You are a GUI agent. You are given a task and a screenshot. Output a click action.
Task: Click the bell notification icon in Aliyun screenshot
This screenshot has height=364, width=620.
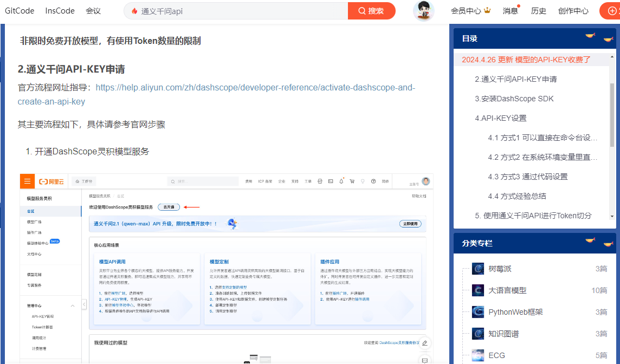click(x=341, y=181)
